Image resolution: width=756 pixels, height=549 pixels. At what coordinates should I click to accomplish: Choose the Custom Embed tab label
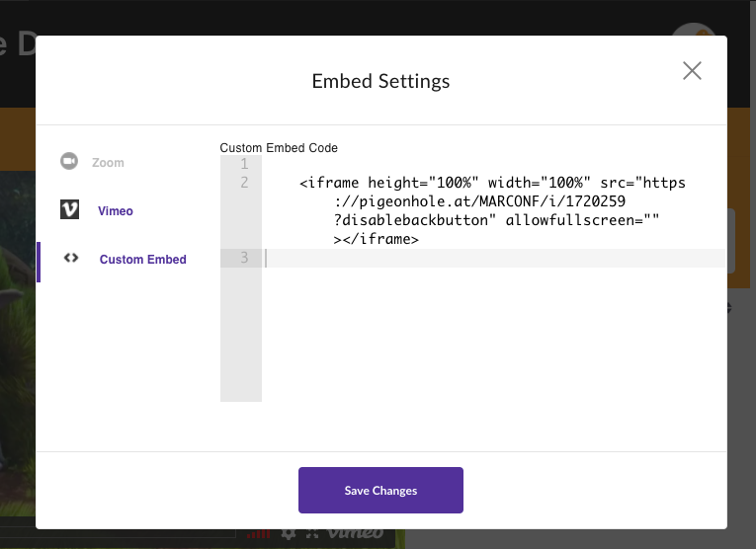click(x=142, y=260)
